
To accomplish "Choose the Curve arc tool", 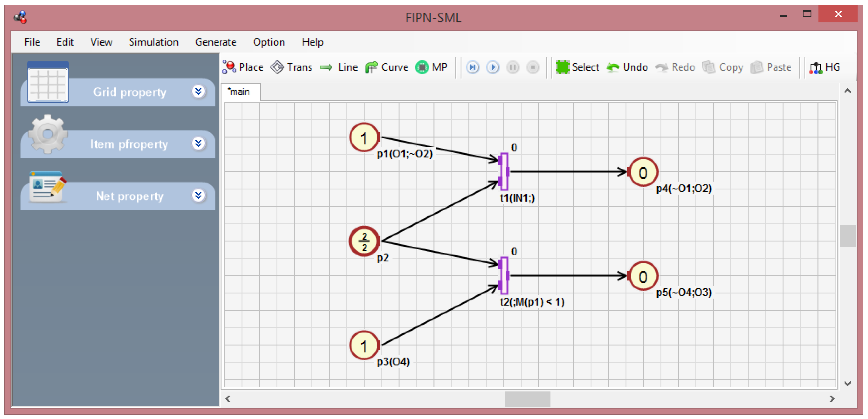I will (387, 67).
